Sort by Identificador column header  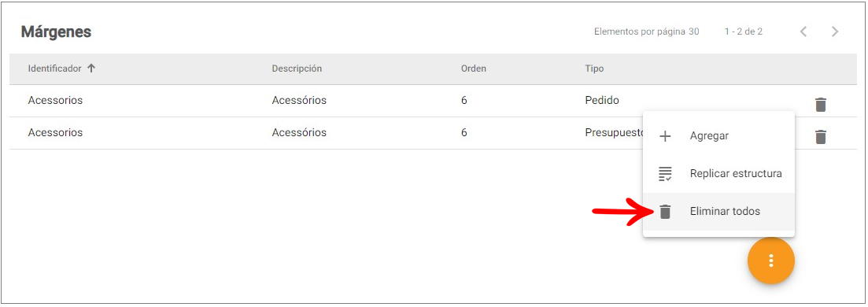(55, 68)
